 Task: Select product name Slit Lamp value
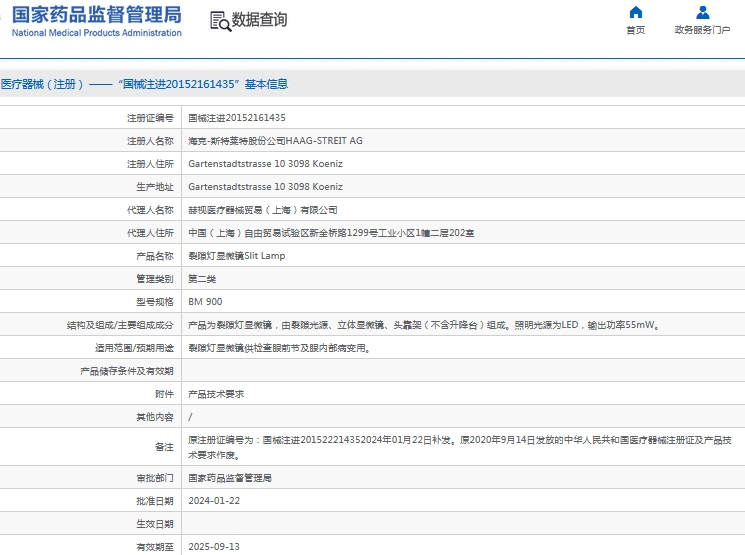coord(237,256)
